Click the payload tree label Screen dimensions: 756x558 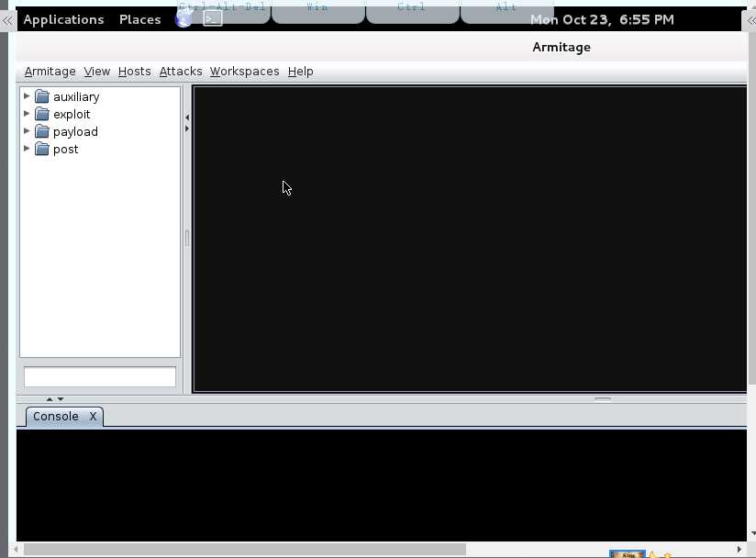point(75,131)
